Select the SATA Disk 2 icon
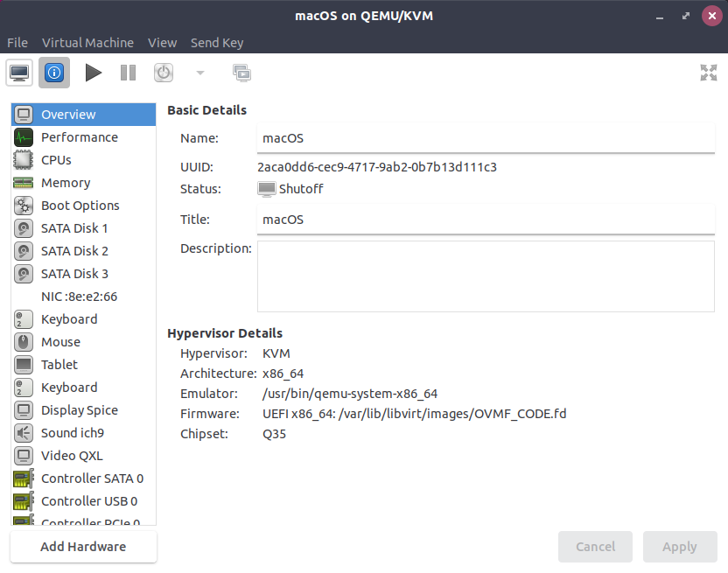This screenshot has width=728, height=573. point(24,251)
